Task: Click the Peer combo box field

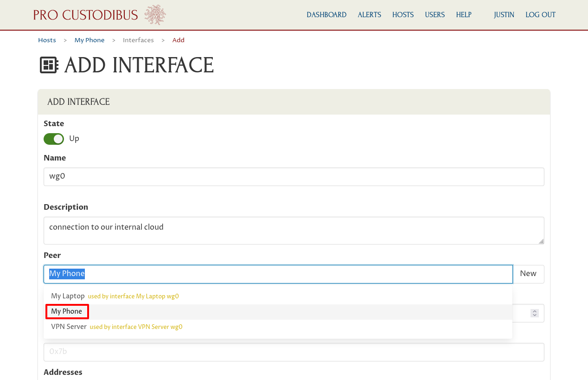Action: [278, 274]
